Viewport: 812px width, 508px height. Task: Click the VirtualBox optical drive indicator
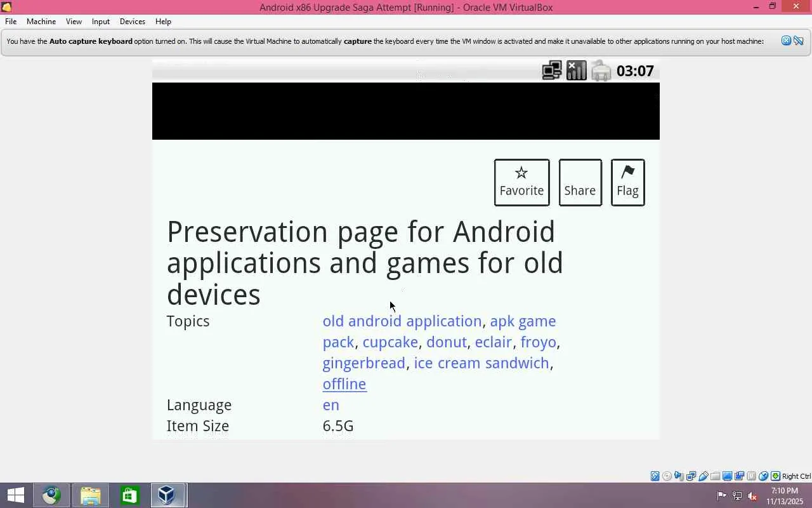click(x=667, y=476)
